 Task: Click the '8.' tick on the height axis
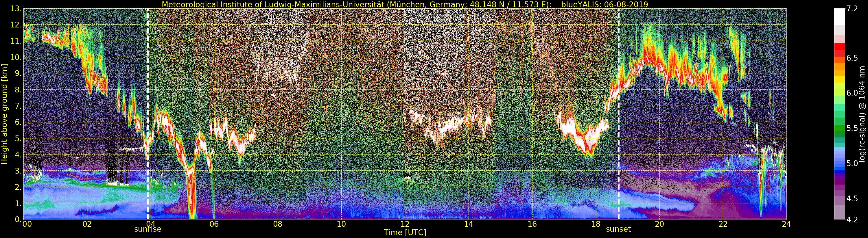[x=19, y=90]
